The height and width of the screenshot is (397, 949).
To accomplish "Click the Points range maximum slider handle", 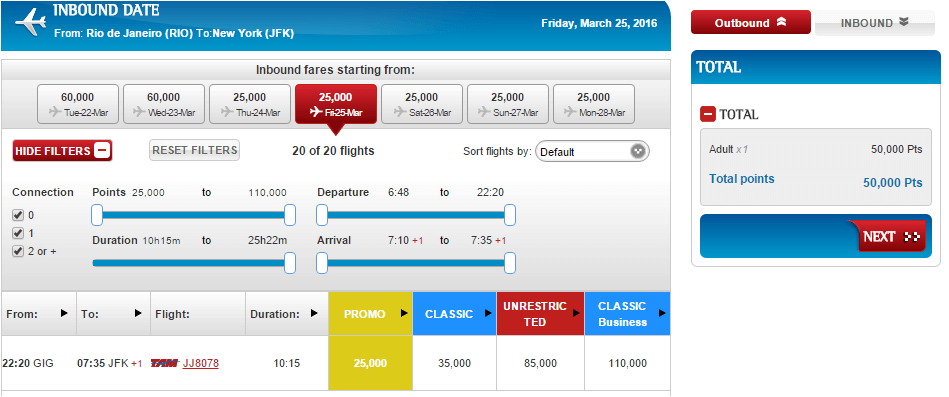I will tap(290, 215).
